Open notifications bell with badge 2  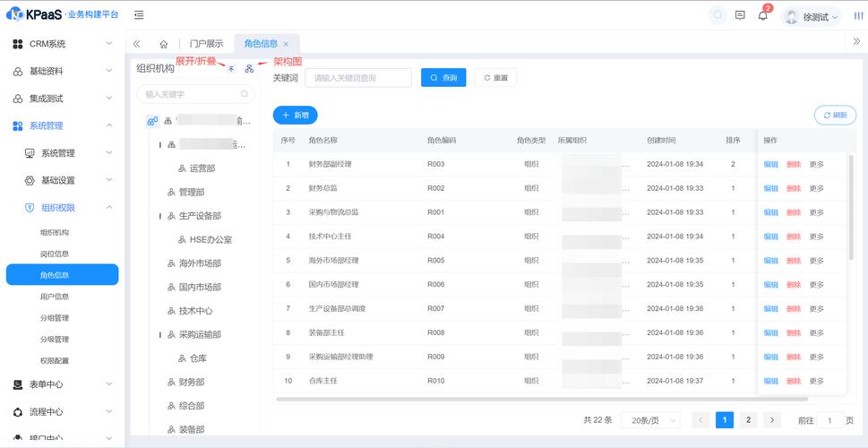point(763,15)
